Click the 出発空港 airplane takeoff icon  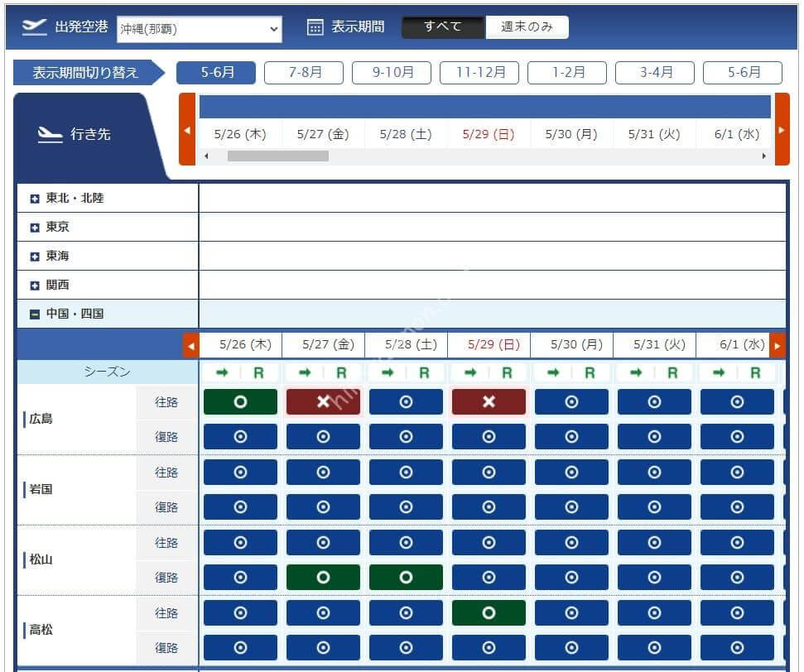tap(34, 26)
